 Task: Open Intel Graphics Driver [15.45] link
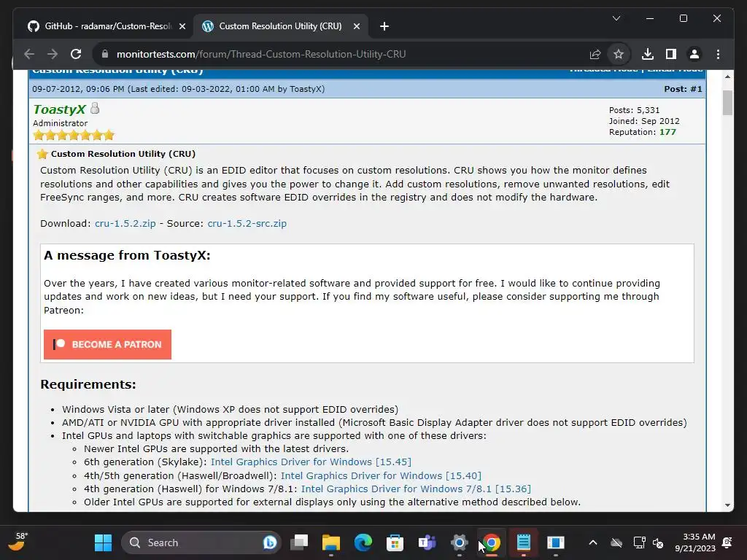[x=311, y=462]
